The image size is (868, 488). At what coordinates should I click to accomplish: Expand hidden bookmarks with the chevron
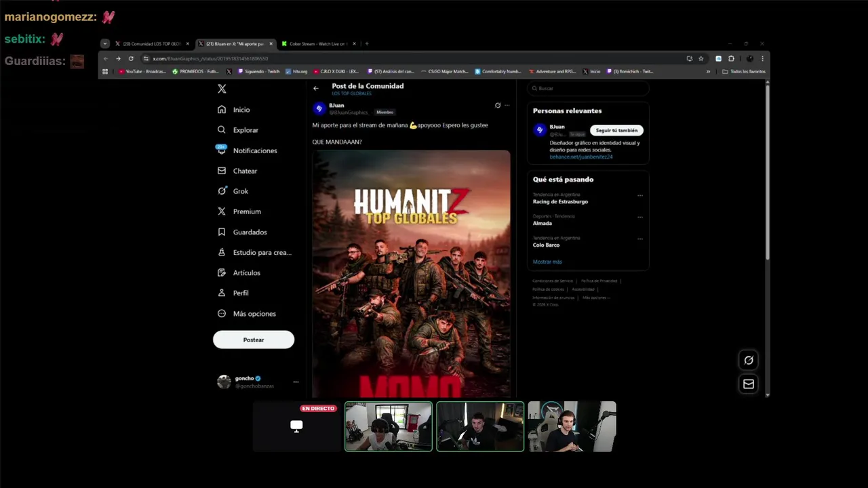tap(708, 71)
